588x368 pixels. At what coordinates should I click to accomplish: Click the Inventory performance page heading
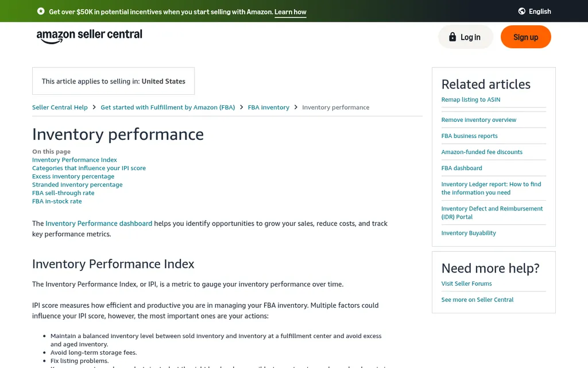pos(118,135)
